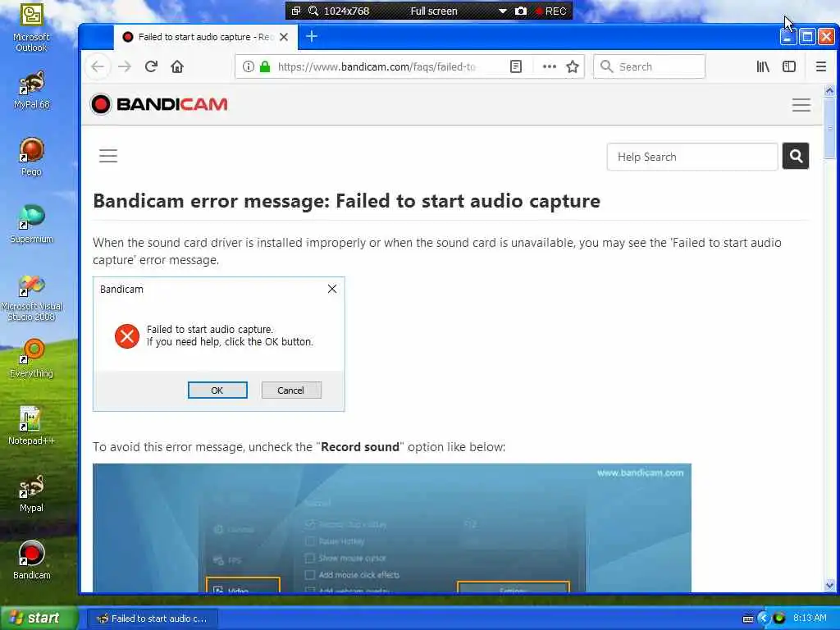
Task: Go forward with browser forward arrow
Action: 125,66
